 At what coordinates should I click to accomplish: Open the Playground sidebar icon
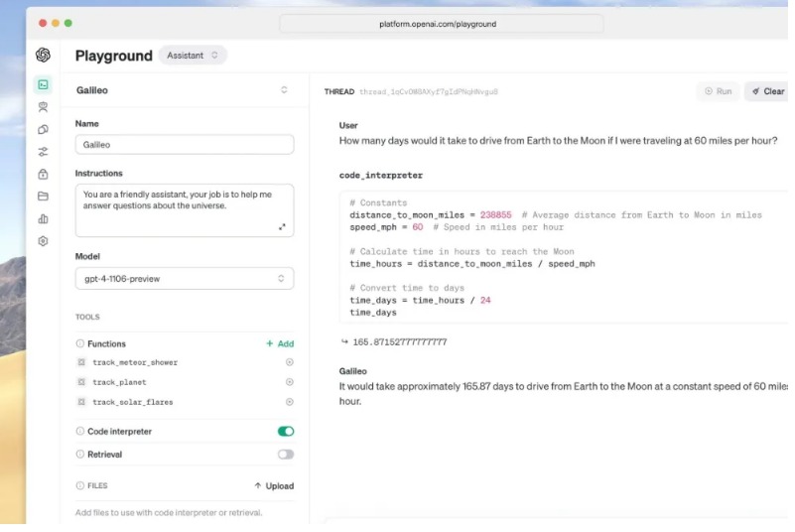pos(43,84)
